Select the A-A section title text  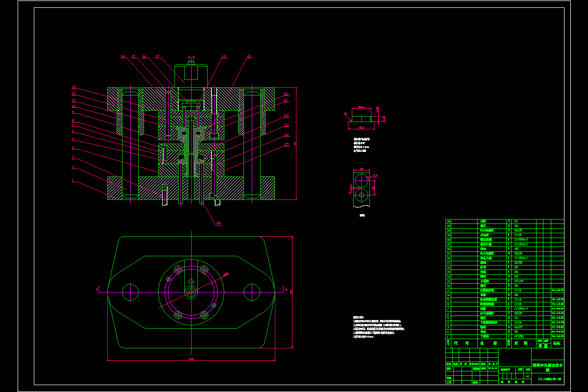[x=191, y=57]
